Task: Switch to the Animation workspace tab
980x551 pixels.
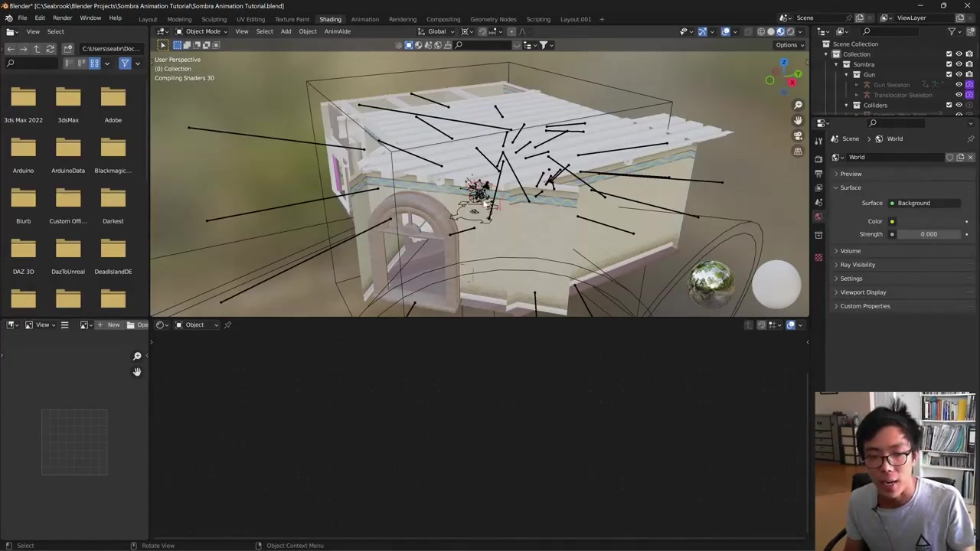Action: coord(364,19)
